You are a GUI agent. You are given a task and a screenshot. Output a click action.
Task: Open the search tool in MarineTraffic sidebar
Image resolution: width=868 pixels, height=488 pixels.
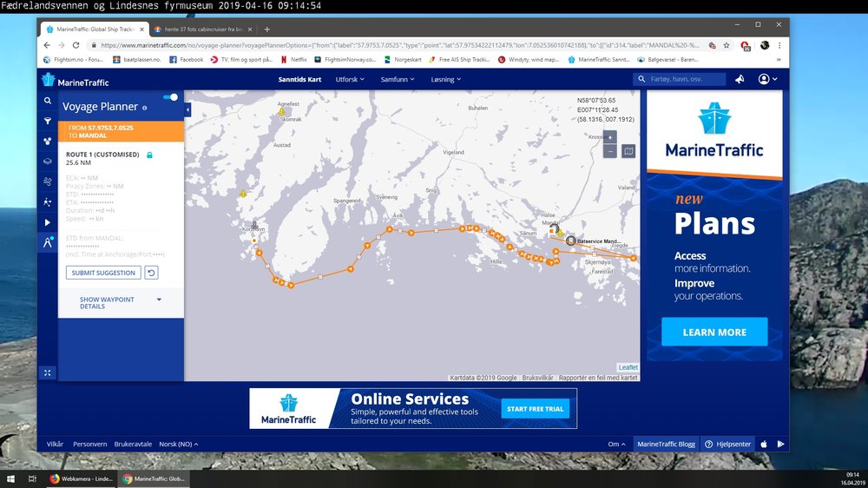[x=48, y=101]
